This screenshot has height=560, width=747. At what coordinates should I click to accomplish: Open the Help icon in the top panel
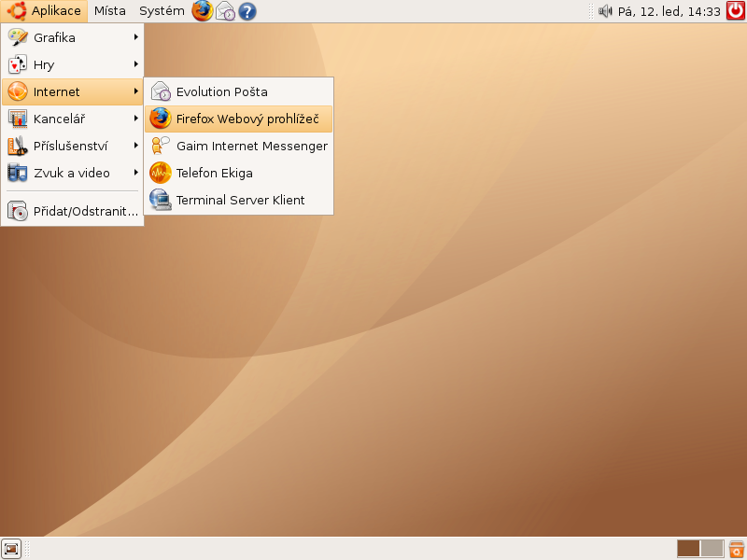click(247, 11)
